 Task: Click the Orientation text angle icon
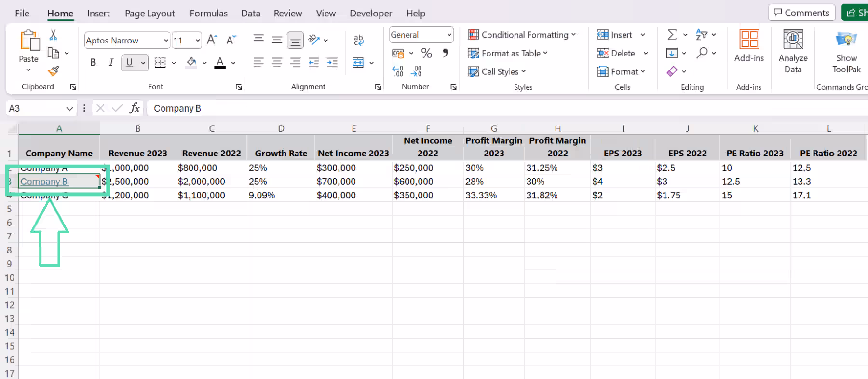click(x=314, y=40)
